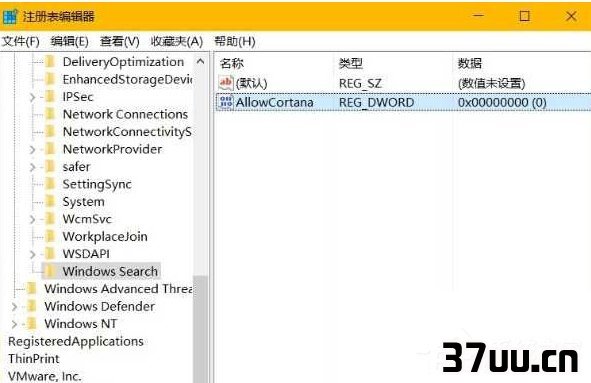Select the SettingSync key
This screenshot has height=383, width=591.
click(x=97, y=184)
